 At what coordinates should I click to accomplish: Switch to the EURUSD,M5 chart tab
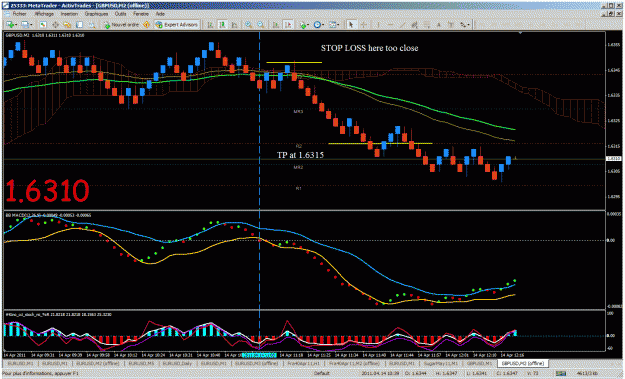142,363
